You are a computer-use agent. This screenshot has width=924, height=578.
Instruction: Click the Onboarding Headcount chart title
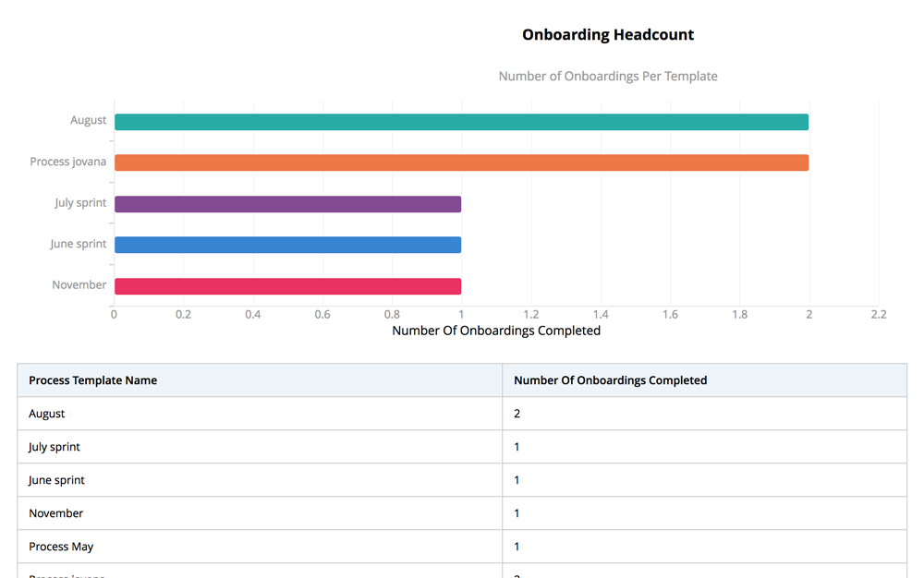[607, 35]
